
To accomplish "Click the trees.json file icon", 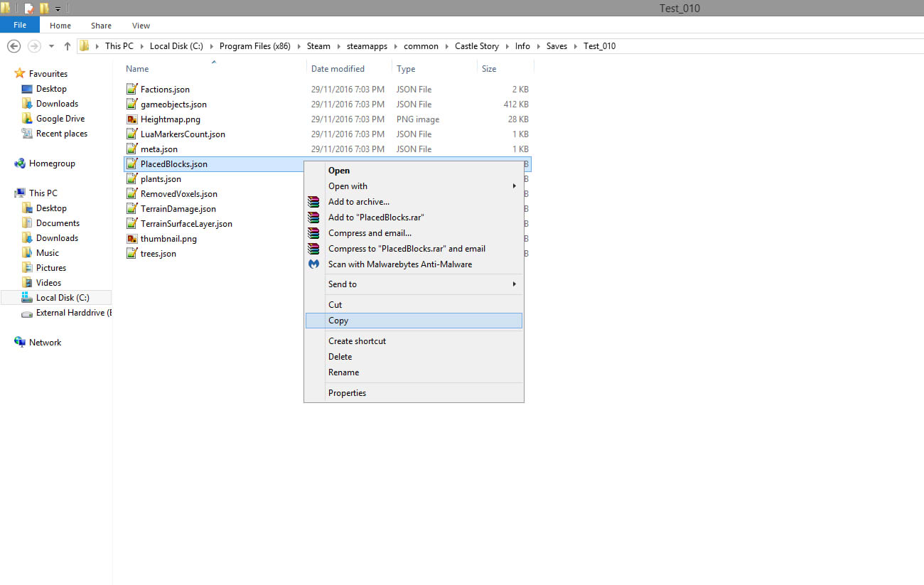I will pyautogui.click(x=131, y=254).
